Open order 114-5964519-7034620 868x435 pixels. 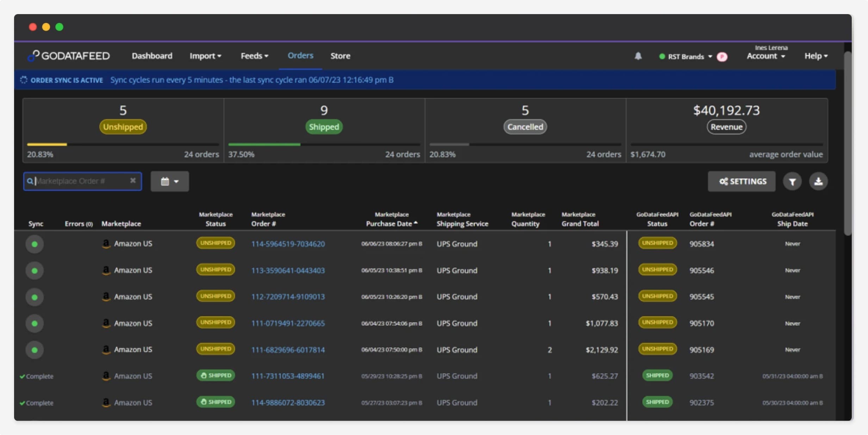(x=288, y=244)
